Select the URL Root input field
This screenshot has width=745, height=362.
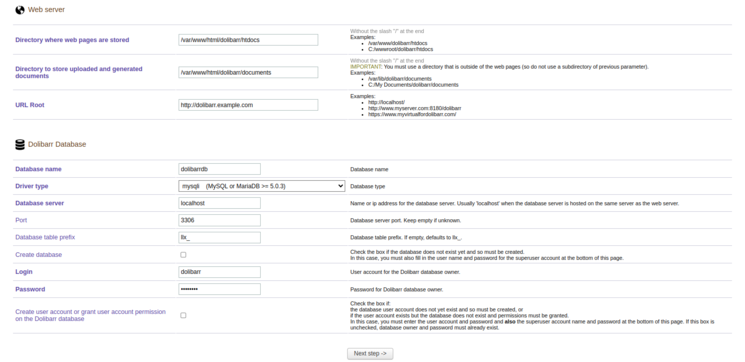[x=248, y=105]
